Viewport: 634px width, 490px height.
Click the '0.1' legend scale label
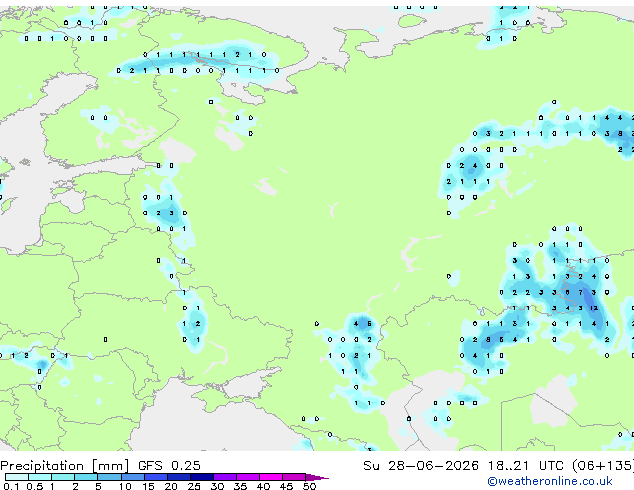11,486
